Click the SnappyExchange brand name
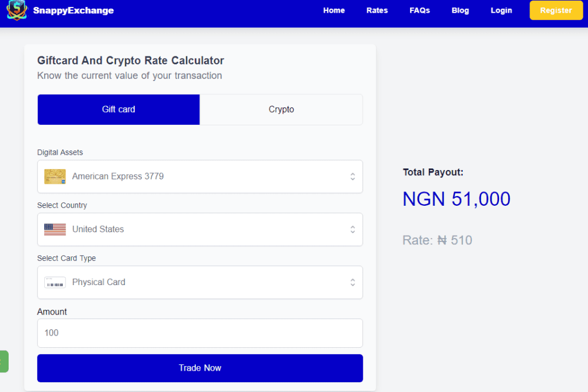The image size is (588, 392). (x=73, y=10)
